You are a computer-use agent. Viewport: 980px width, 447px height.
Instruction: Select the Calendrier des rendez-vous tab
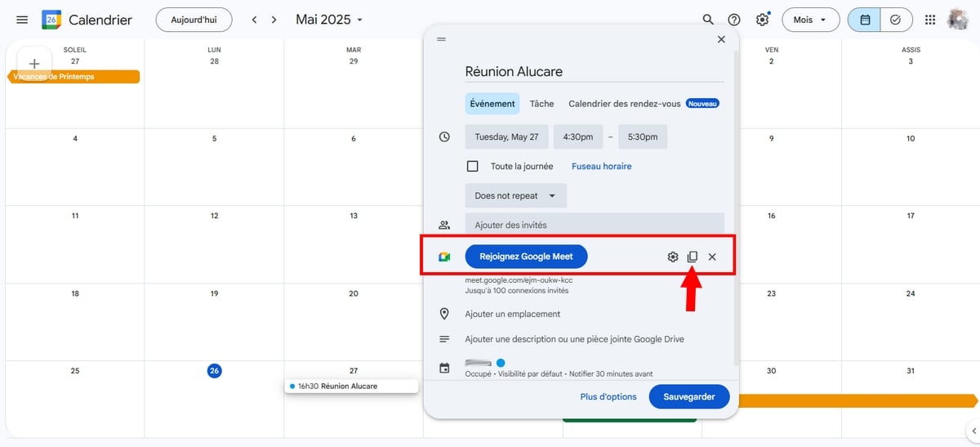click(x=625, y=104)
